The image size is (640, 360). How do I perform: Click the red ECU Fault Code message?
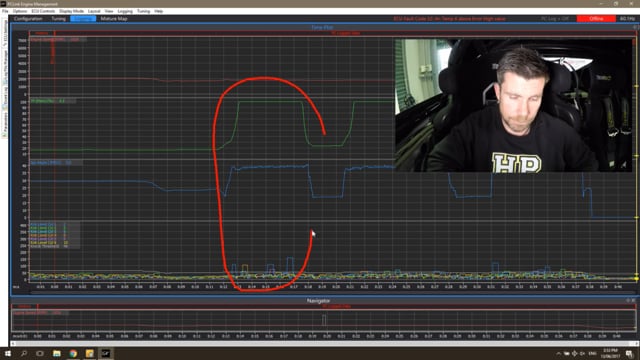point(450,19)
